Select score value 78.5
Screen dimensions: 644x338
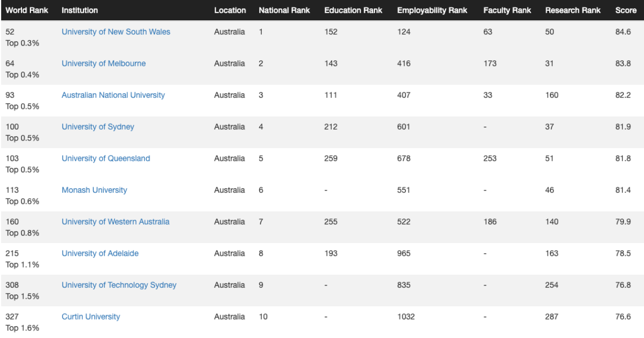623,253
